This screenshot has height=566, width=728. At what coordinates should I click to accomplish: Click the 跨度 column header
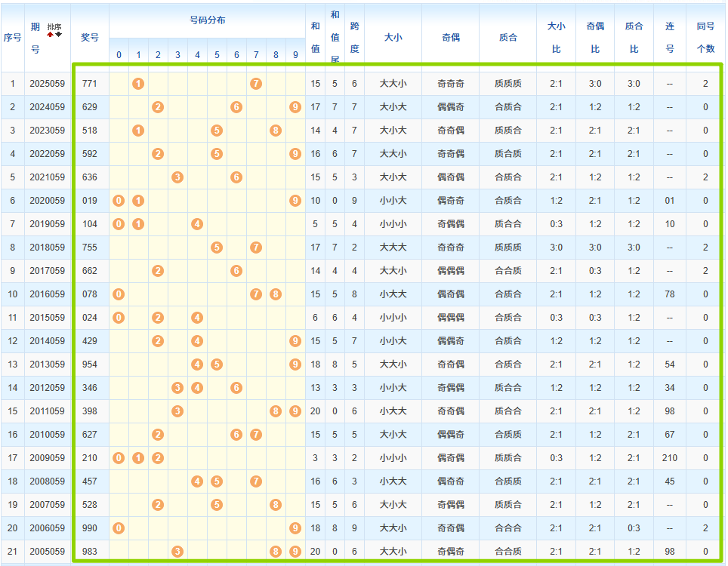pyautogui.click(x=354, y=37)
